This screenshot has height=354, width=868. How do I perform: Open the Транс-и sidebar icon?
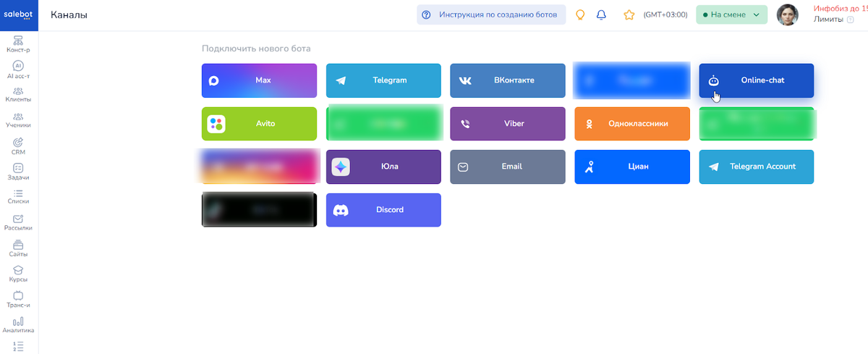click(19, 300)
